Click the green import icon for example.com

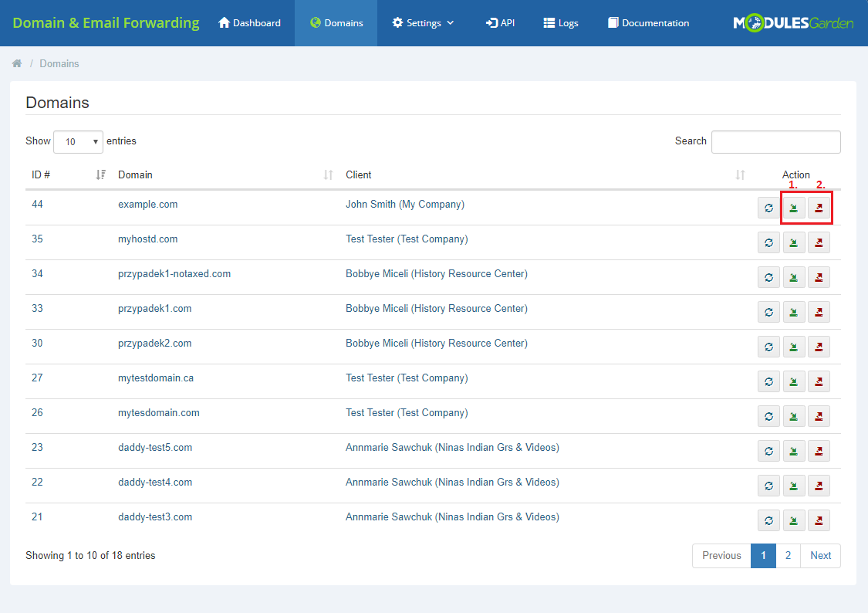pos(794,208)
